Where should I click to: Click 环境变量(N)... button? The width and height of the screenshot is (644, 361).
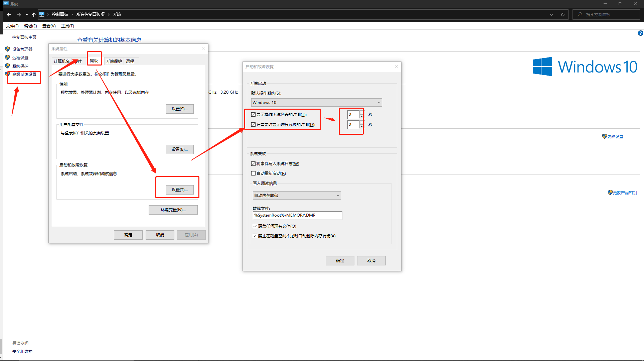click(x=173, y=210)
